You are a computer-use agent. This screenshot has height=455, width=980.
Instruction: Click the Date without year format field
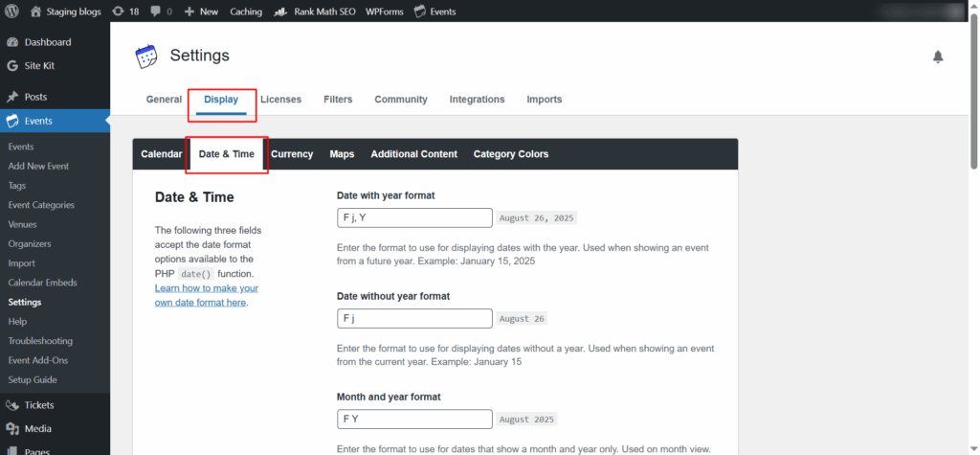pyautogui.click(x=415, y=319)
